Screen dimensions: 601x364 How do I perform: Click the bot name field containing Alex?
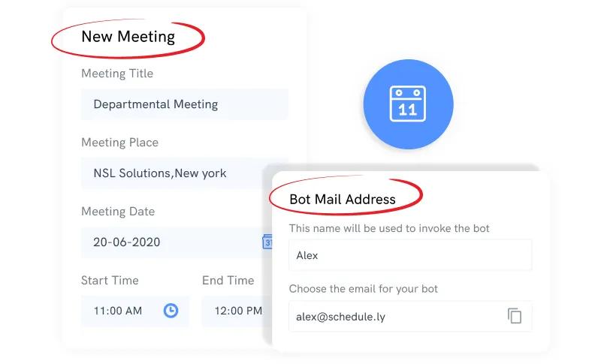[410, 255]
